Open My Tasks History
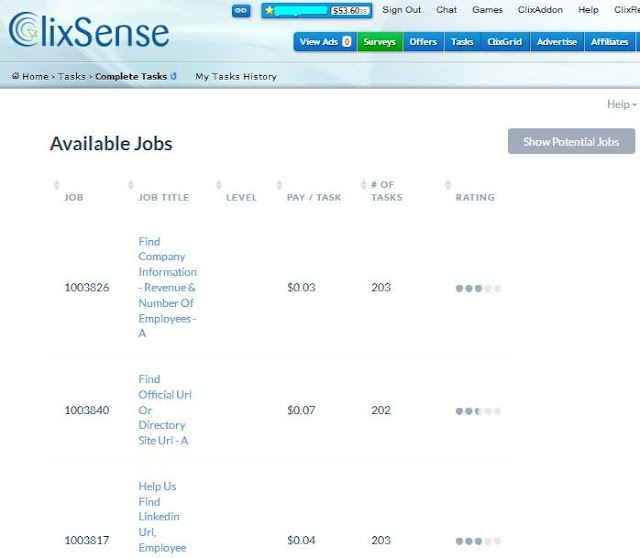This screenshot has width=640, height=558. click(x=236, y=76)
